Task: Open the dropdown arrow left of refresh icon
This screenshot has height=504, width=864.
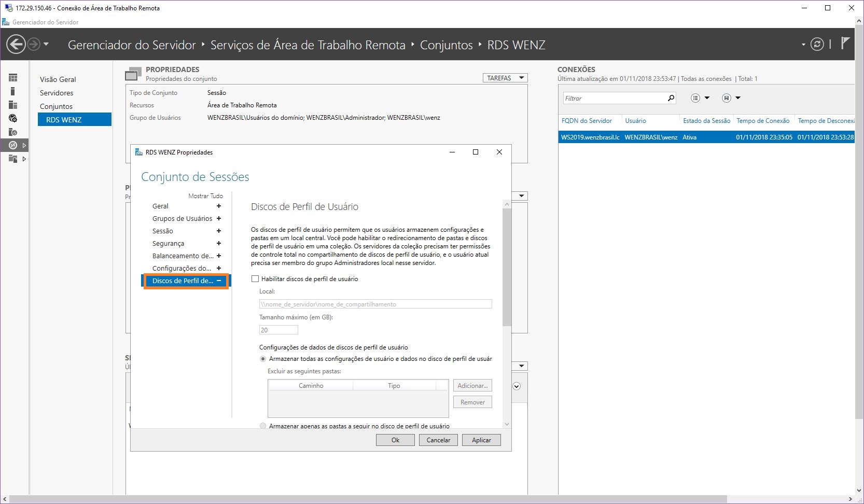Action: pyautogui.click(x=803, y=45)
